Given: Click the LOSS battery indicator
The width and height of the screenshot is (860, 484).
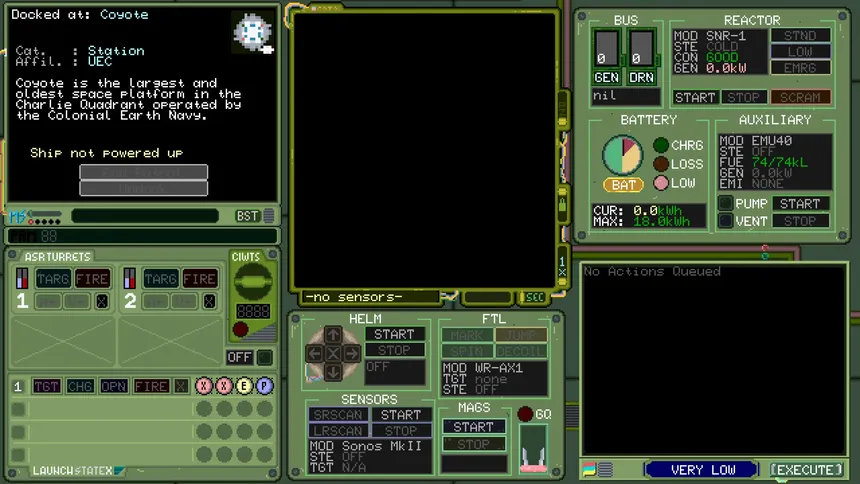Looking at the screenshot, I should pyautogui.click(x=661, y=164).
